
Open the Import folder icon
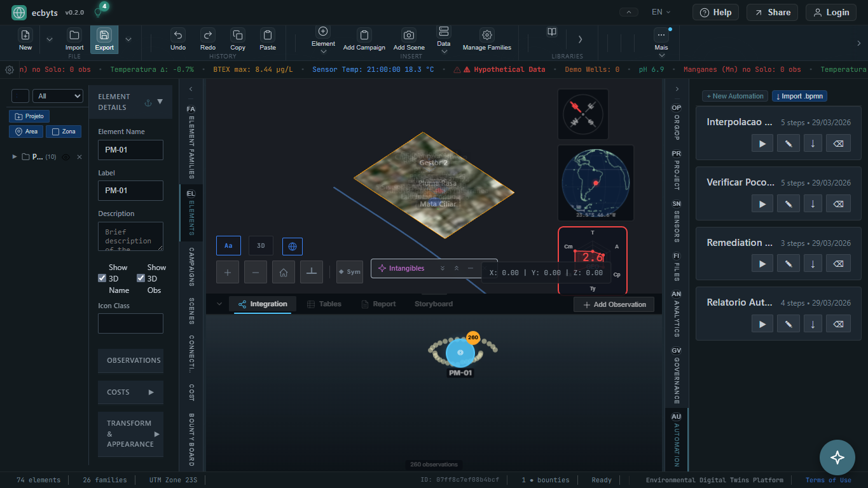coord(74,35)
